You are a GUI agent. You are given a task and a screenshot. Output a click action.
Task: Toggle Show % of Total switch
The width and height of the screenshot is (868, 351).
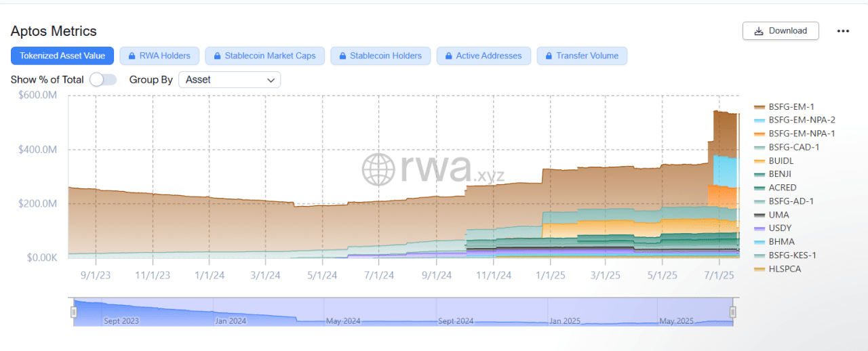click(x=103, y=80)
